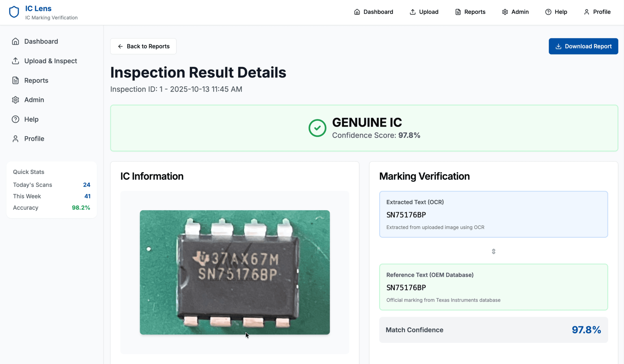Click the up-down arrows comparison icon

[493, 251]
